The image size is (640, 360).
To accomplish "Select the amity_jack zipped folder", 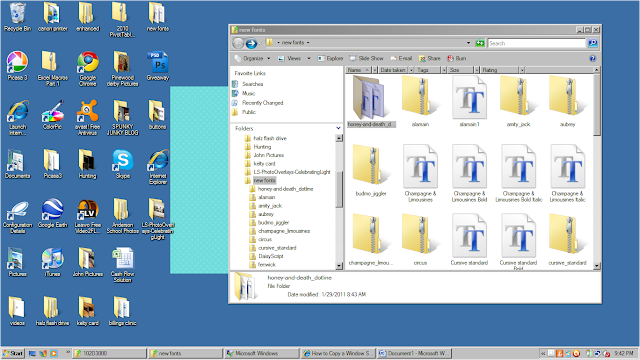I will [518, 102].
